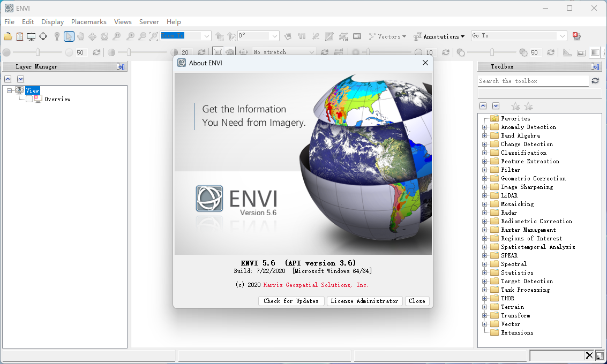
Task: Detach the Layer Manager panel
Action: pyautogui.click(x=121, y=66)
